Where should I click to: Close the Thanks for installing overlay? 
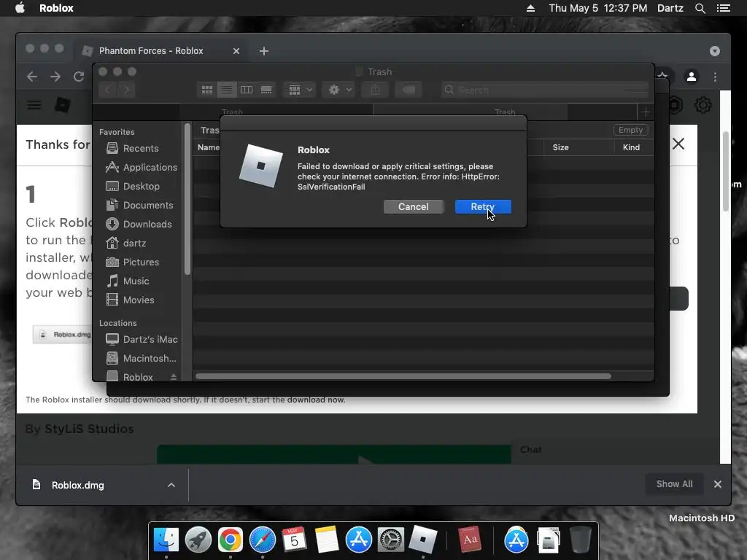pyautogui.click(x=678, y=144)
